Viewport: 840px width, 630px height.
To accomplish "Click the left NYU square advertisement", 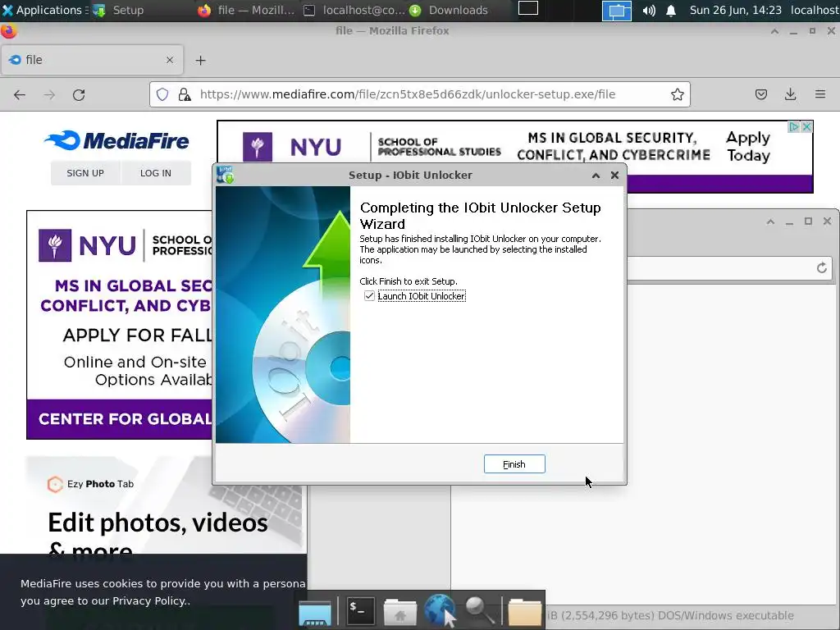I will pos(120,325).
